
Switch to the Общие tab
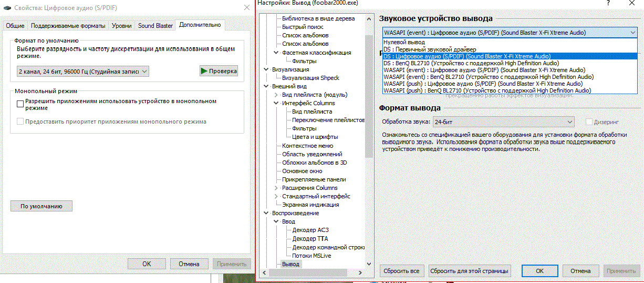pyautogui.click(x=15, y=26)
